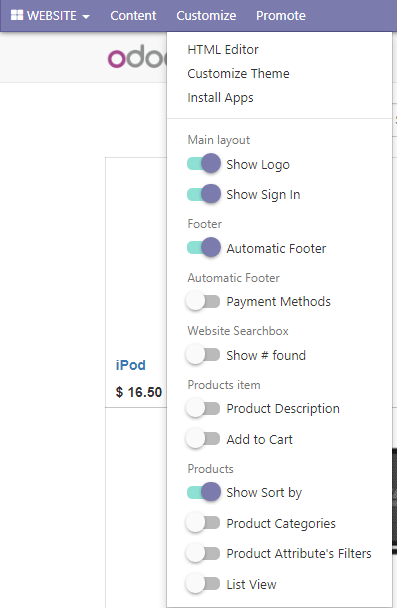Disable the Automatic Footer toggle
The image size is (397, 608).
(204, 247)
